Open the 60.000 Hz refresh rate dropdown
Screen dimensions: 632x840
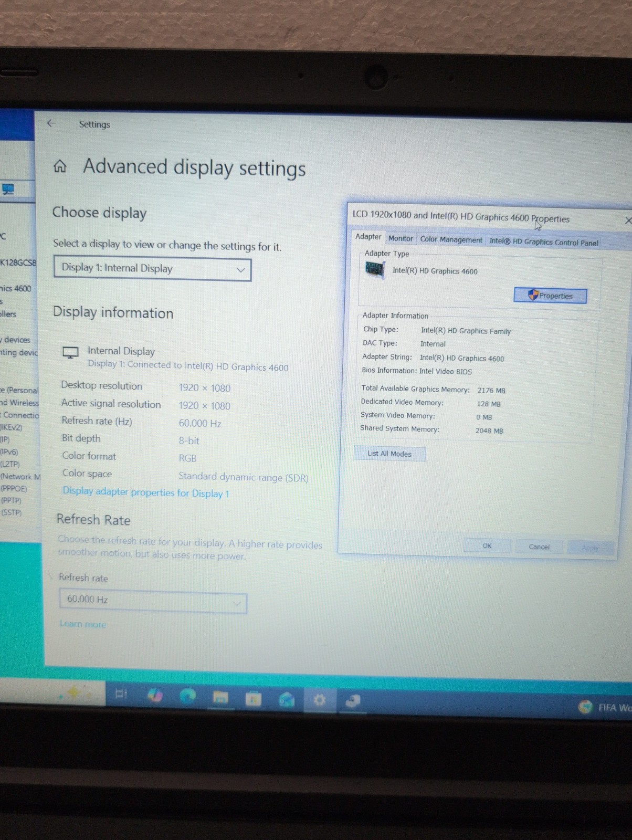point(153,601)
